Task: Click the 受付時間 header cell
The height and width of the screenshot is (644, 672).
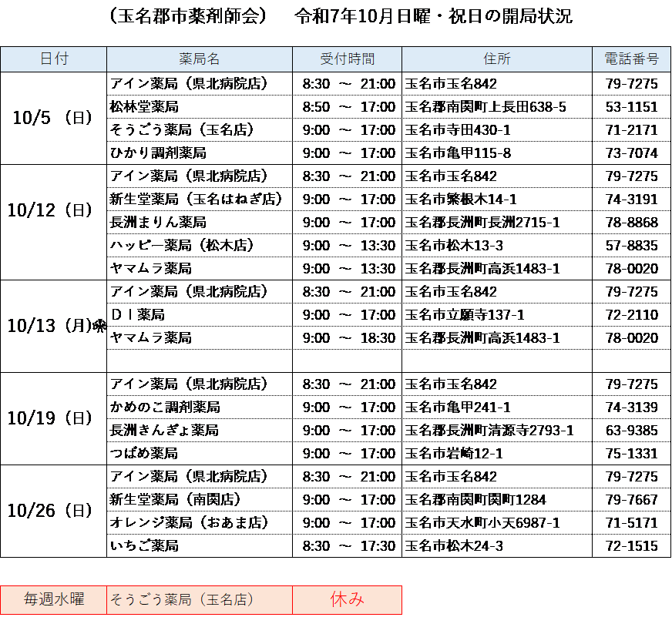Action: click(x=347, y=59)
